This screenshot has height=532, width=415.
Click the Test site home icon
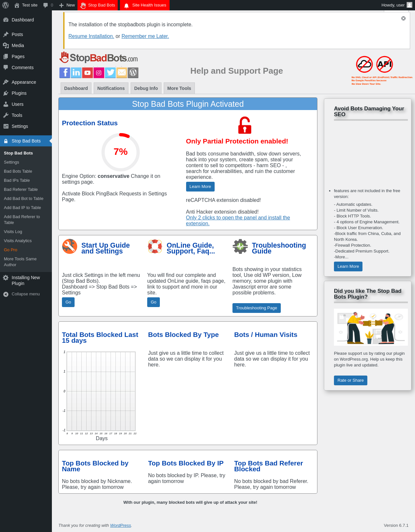point(17,5)
